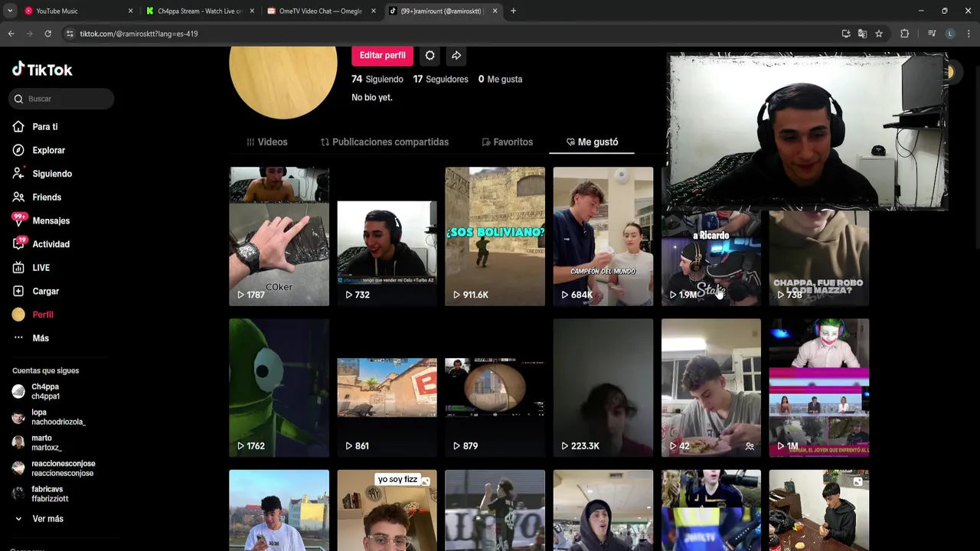Bookmark this page with star icon
This screenshot has width=980, height=551.
[x=879, y=34]
